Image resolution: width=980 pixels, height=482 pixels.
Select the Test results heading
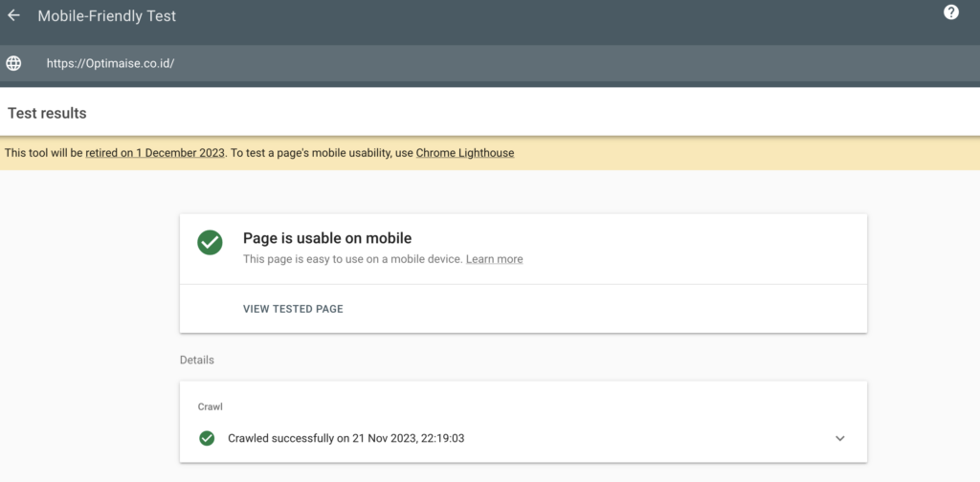click(47, 113)
